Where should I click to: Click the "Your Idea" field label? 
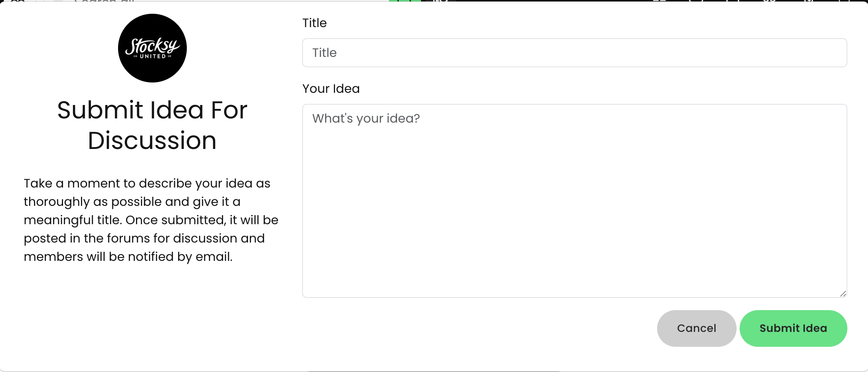331,89
